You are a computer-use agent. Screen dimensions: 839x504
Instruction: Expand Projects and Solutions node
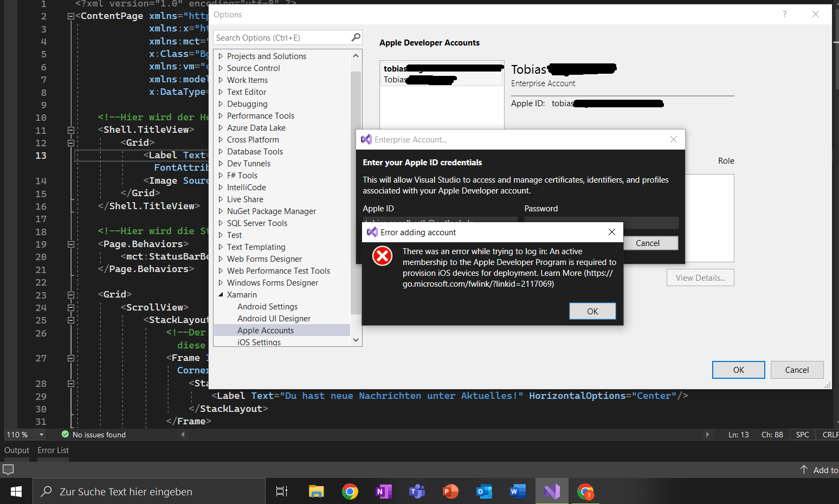(221, 56)
